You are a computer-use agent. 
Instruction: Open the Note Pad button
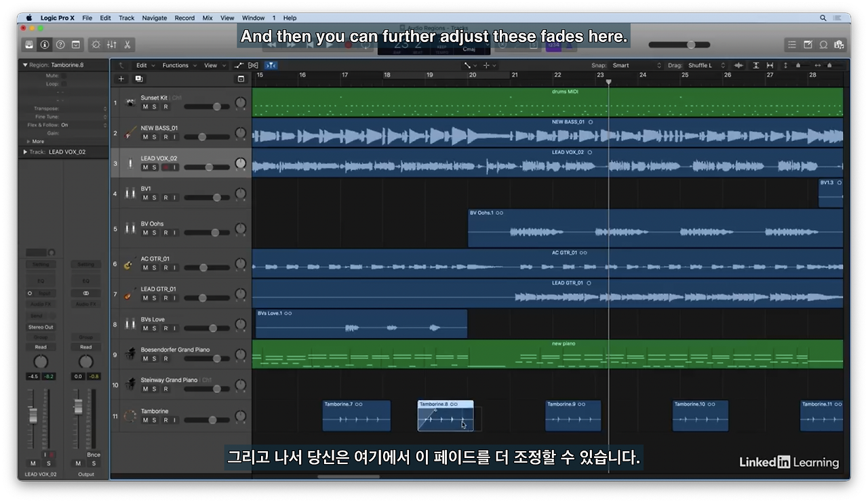pyautogui.click(x=808, y=45)
